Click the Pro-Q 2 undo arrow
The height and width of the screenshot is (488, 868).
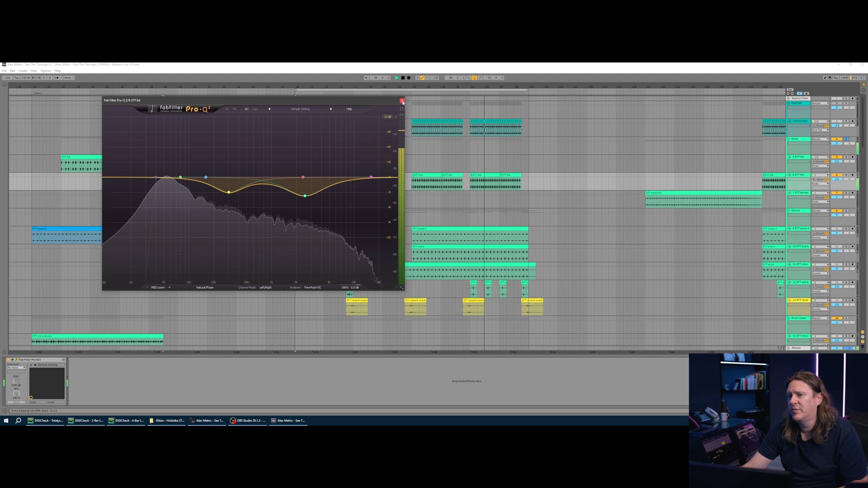(x=227, y=109)
